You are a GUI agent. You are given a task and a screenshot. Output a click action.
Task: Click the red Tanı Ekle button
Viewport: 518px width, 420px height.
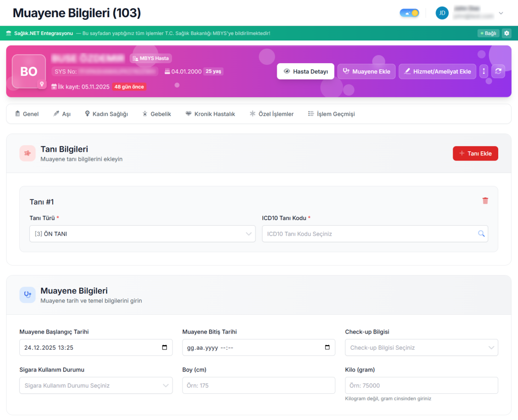click(x=475, y=153)
